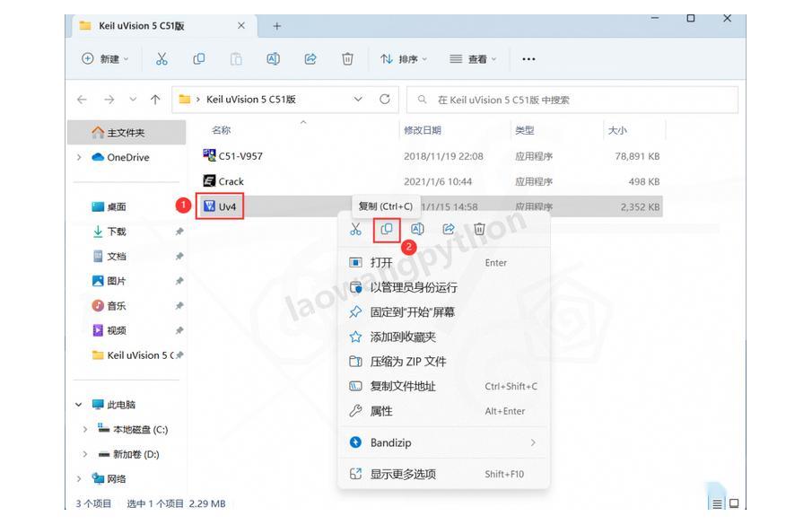
Task: Open the three-dot more options menu
Action: tap(528, 59)
